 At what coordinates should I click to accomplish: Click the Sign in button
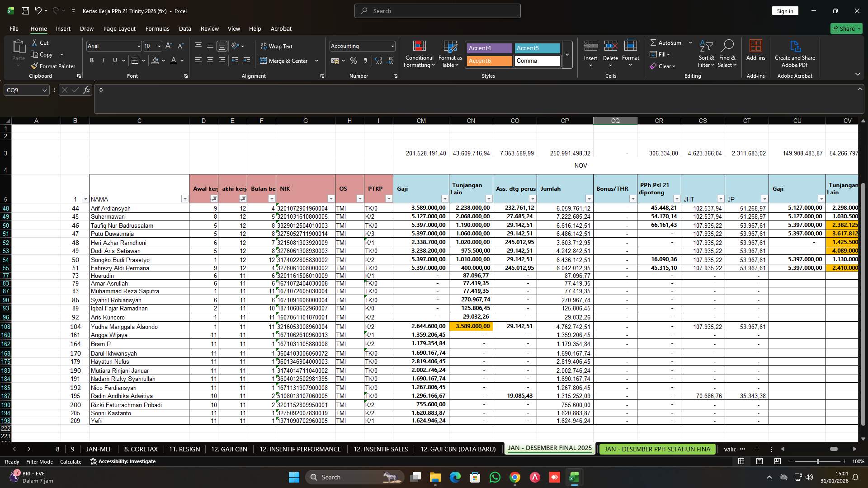[x=785, y=10]
